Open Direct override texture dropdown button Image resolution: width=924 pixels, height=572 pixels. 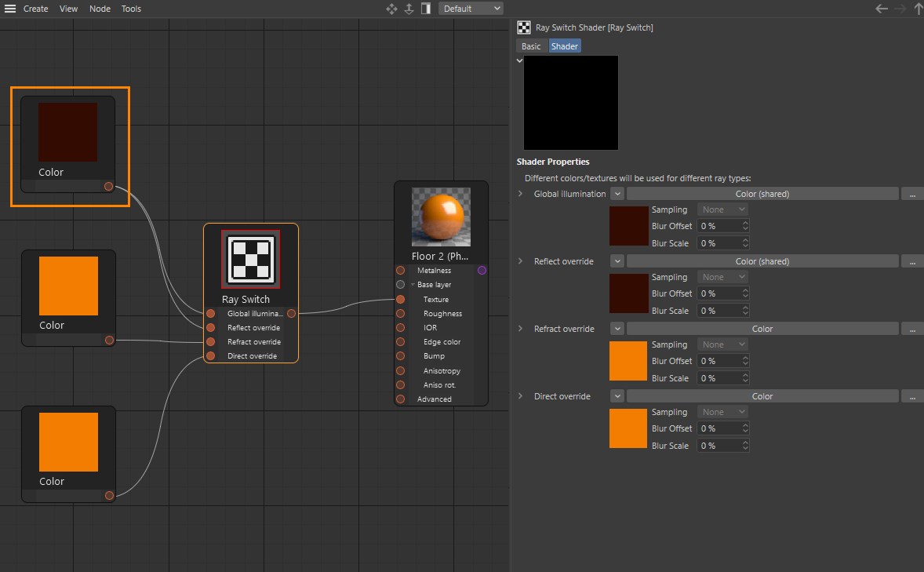[617, 395]
